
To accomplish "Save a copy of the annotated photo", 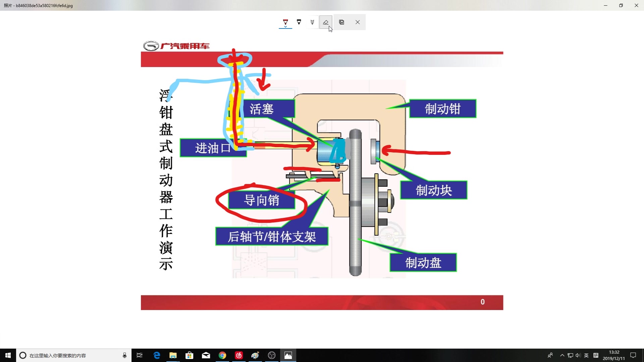I will point(341,21).
